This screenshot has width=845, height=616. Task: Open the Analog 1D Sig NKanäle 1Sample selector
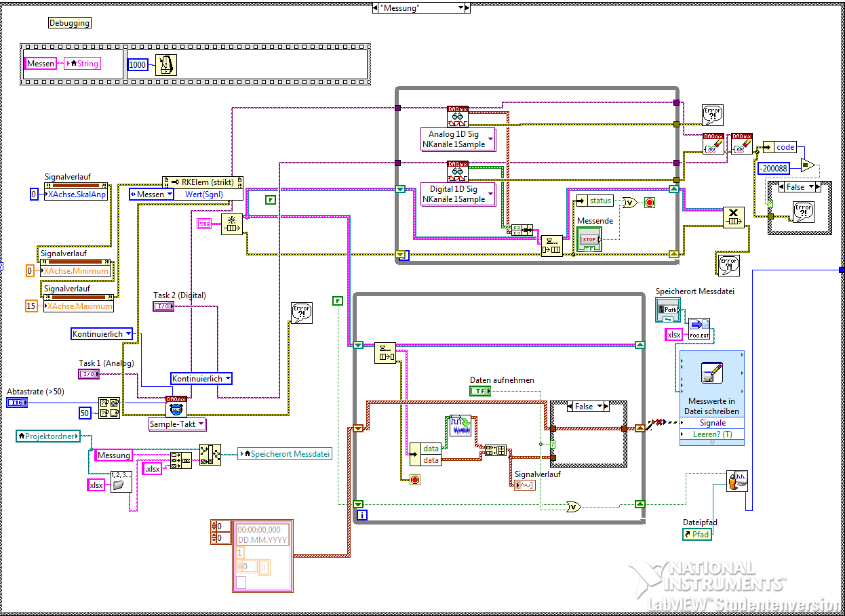coord(458,139)
